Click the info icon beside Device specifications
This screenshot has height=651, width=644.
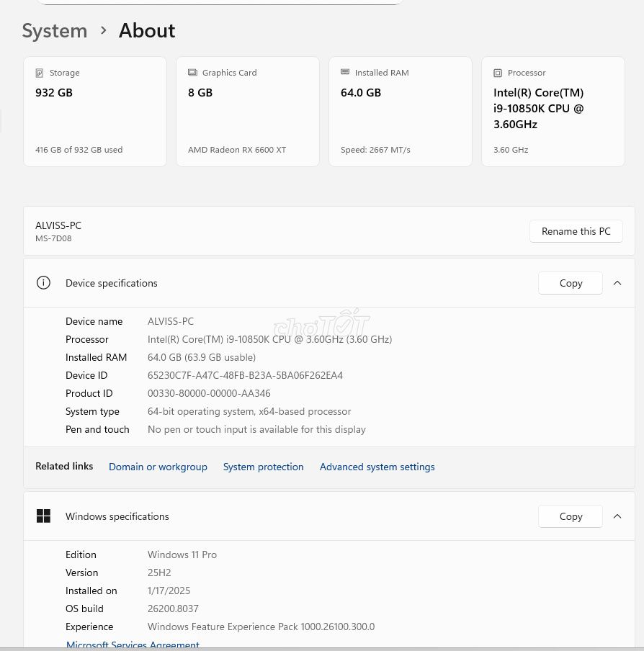[x=43, y=283]
